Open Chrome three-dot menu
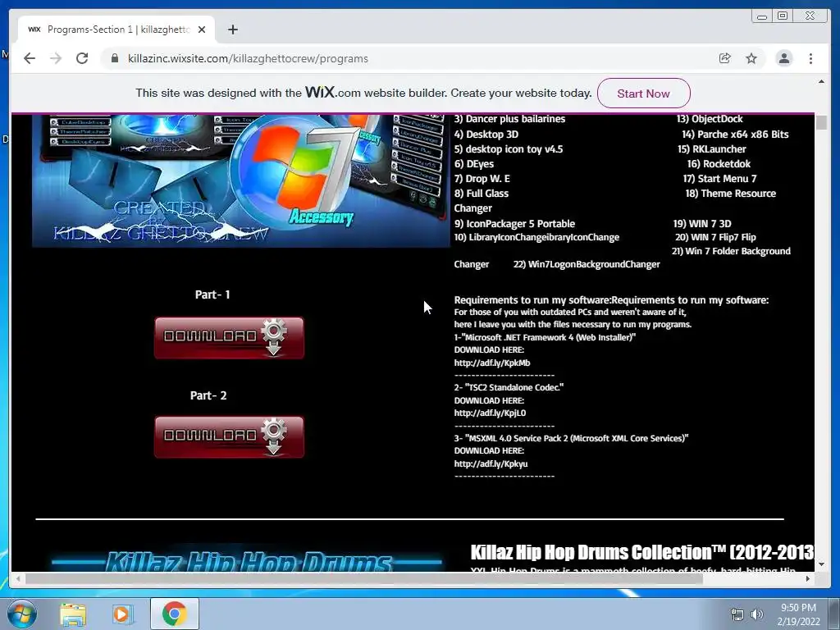This screenshot has width=840, height=630. pyautogui.click(x=811, y=58)
